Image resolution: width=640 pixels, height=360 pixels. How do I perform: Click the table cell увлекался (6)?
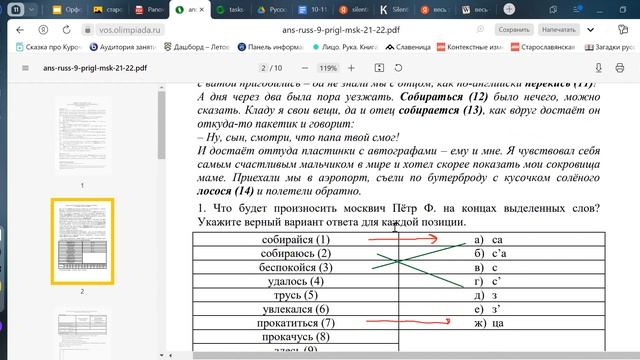click(x=296, y=309)
